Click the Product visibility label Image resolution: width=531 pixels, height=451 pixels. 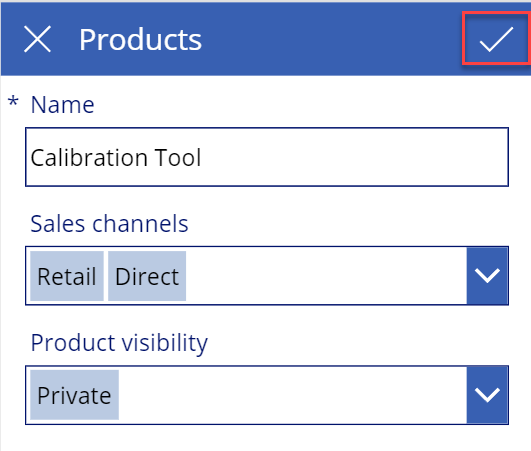pyautogui.click(x=119, y=343)
